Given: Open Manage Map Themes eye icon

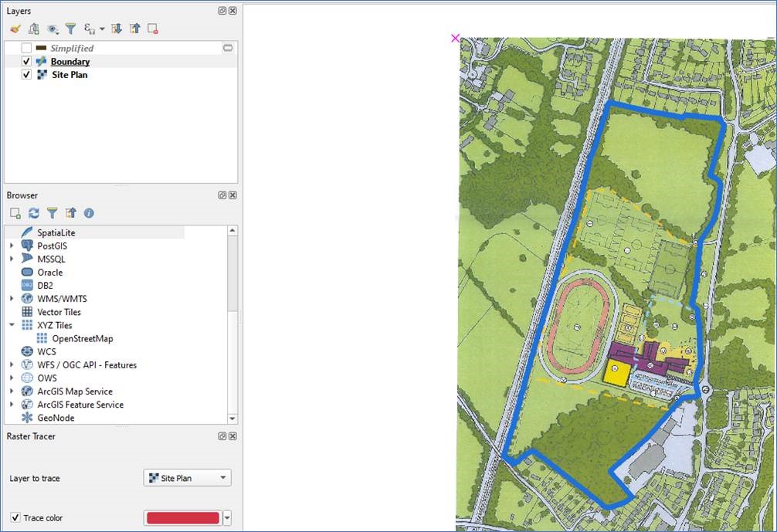Looking at the screenshot, I should point(51,29).
